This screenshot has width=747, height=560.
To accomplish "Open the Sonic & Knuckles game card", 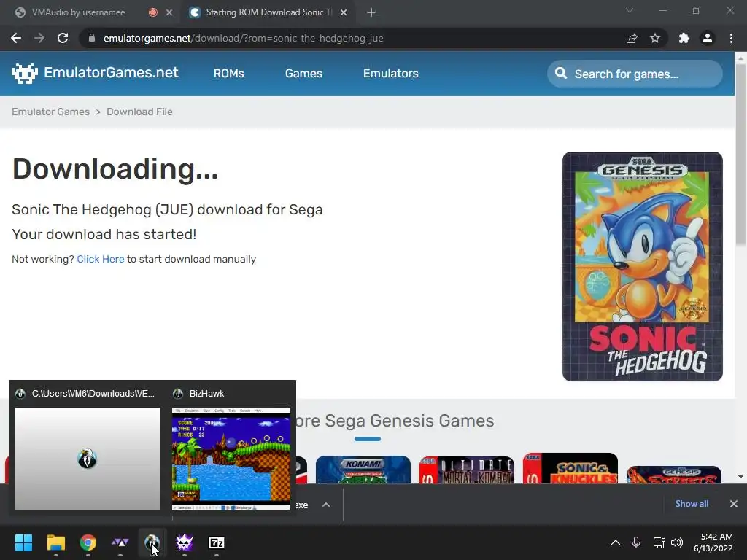I will pos(570,469).
